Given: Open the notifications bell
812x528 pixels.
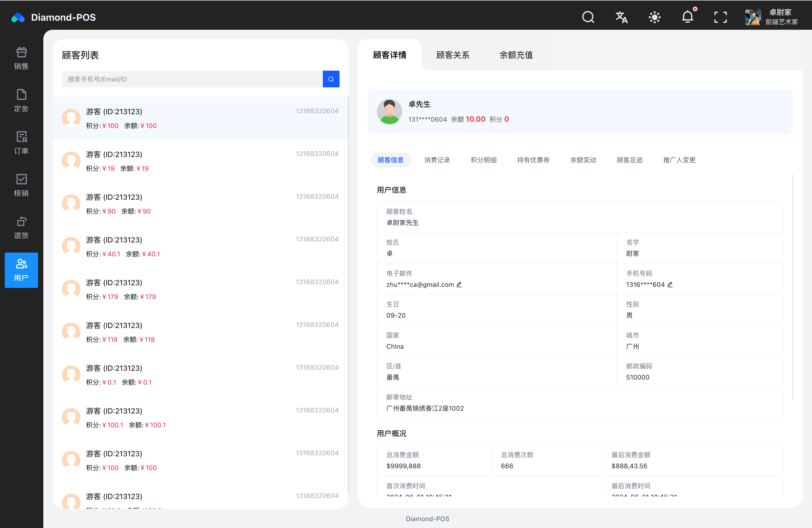Looking at the screenshot, I should pyautogui.click(x=687, y=17).
